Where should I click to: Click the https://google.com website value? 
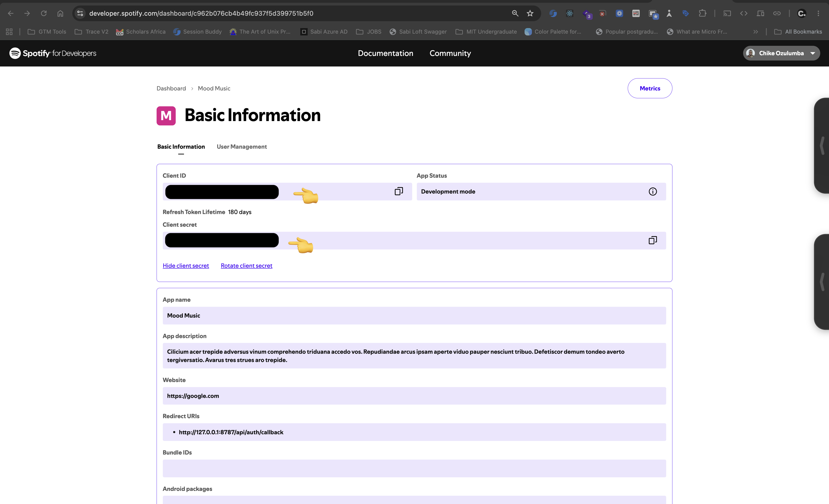coord(193,396)
